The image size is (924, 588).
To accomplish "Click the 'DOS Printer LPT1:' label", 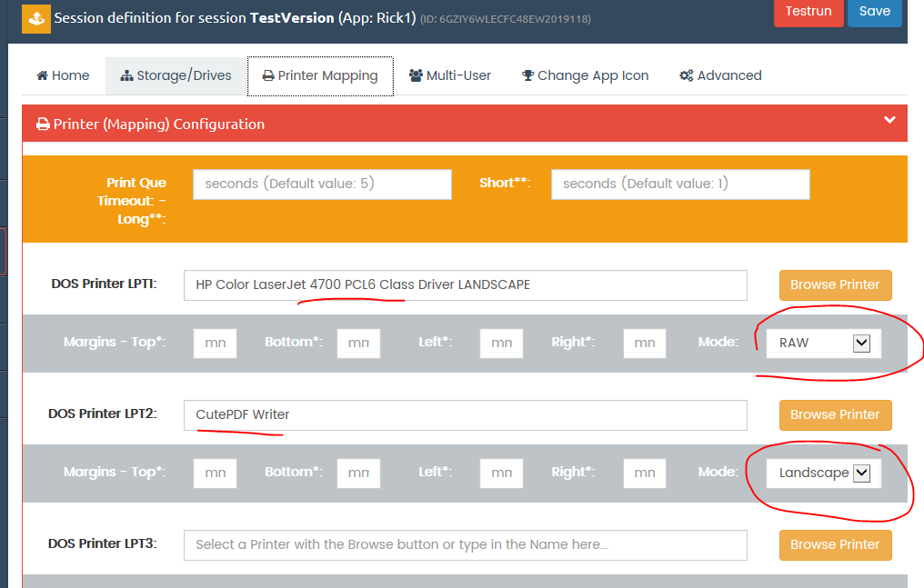I will pyautogui.click(x=104, y=284).
